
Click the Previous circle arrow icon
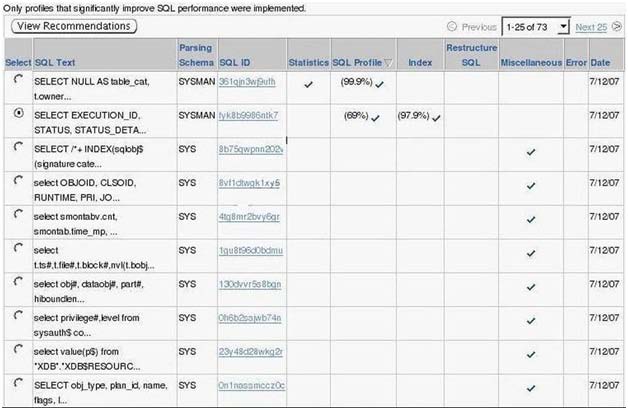(454, 26)
